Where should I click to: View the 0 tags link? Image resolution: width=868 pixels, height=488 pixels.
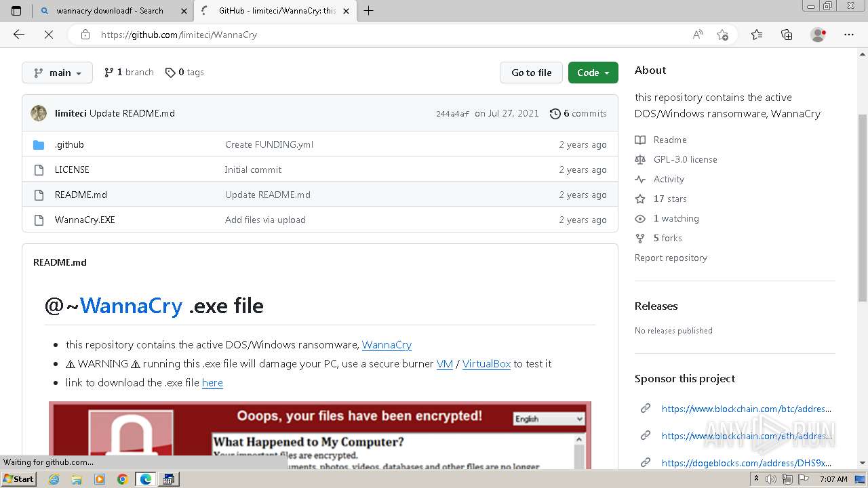coord(184,72)
